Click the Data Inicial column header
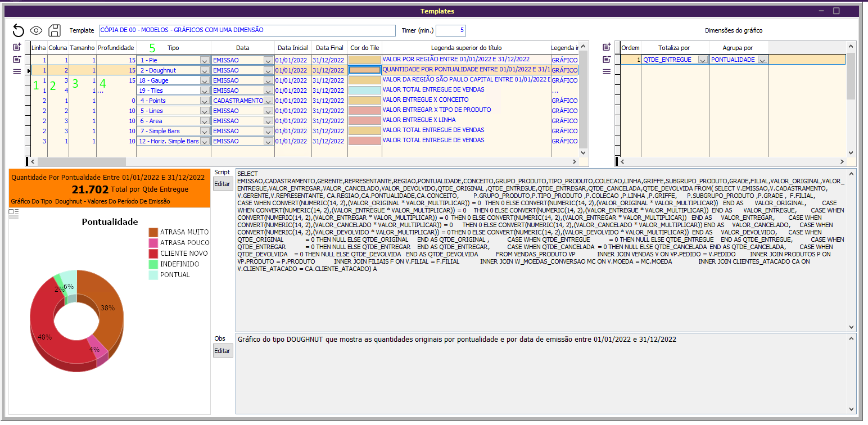Viewport: 868px width, 425px height. pyautogui.click(x=293, y=48)
